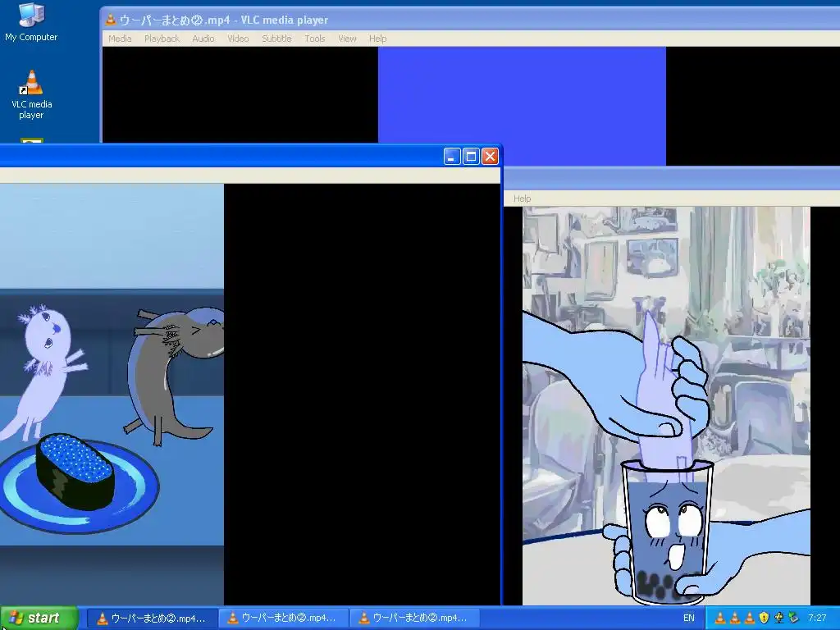The width and height of the screenshot is (840, 630).
Task: Switch to the leftmost VLC taskbar button
Action: tap(152, 619)
